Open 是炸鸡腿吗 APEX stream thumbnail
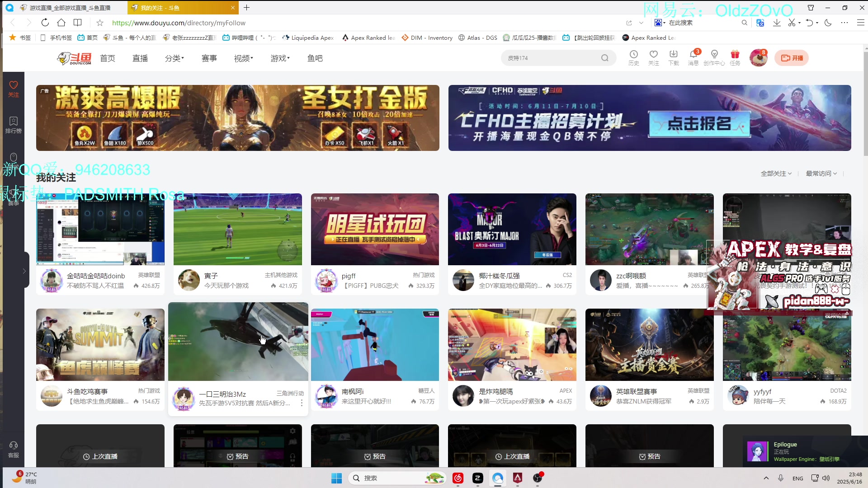The height and width of the screenshot is (488, 868). 512,345
